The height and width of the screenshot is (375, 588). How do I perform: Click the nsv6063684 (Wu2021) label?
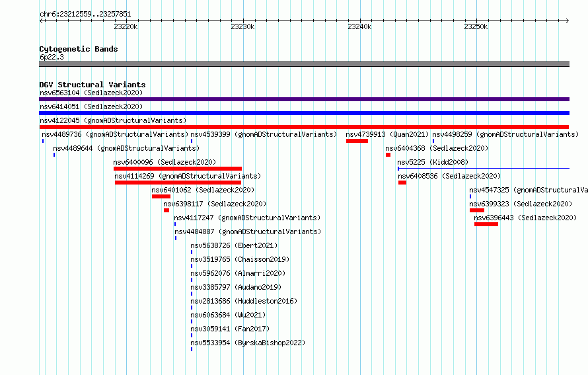[x=228, y=315]
